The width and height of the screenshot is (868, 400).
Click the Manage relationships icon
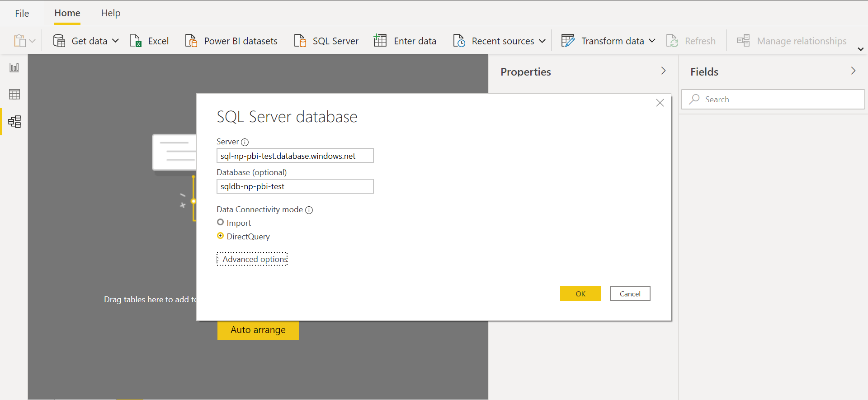(x=743, y=41)
